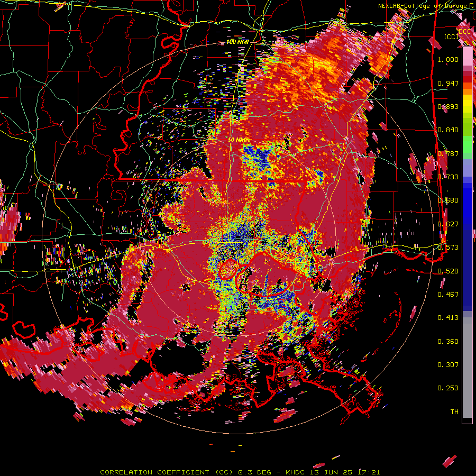Select the 0.627 legend value

coord(448,224)
